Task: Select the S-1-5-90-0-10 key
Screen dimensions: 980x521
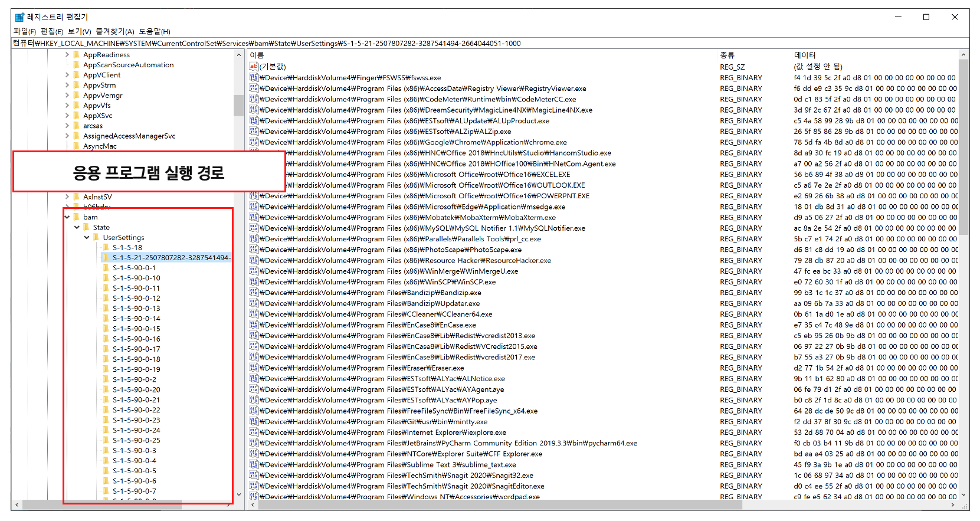Action: 136,278
